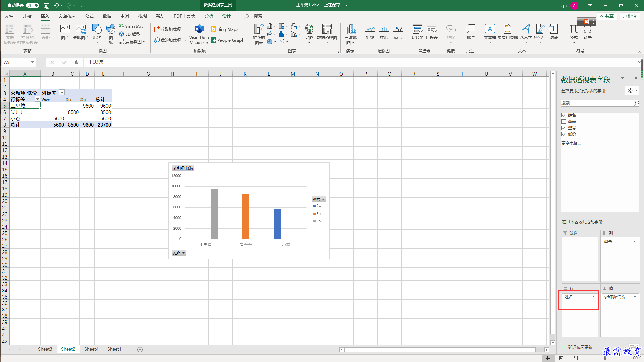
Task: Click the Save icon in the quick access toolbar
Action: 47,5
